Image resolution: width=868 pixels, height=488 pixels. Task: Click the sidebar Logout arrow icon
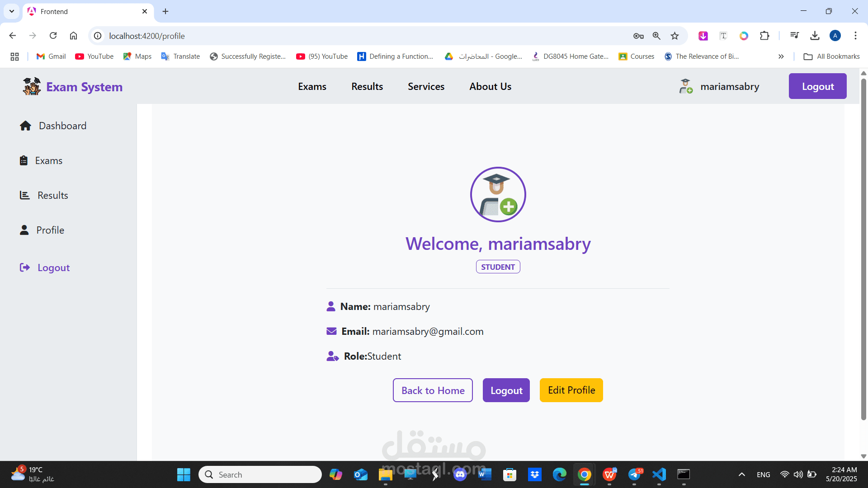pos(24,267)
